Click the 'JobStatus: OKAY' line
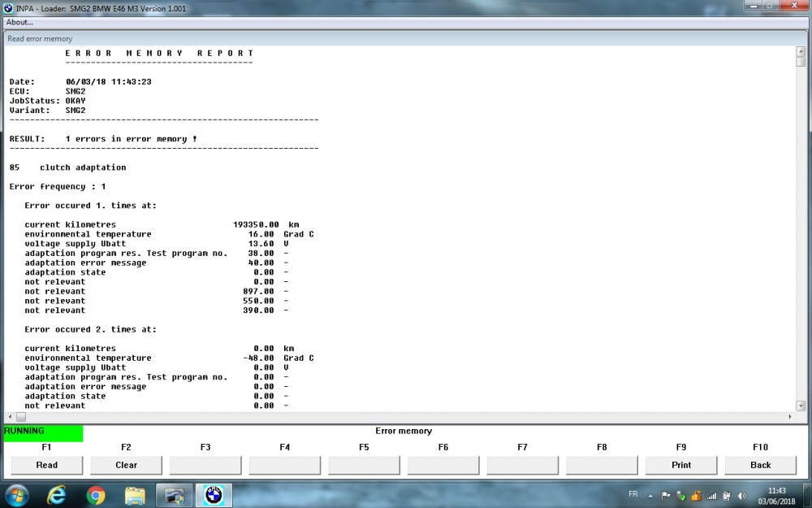Viewport: 812px width, 508px height. pos(48,101)
